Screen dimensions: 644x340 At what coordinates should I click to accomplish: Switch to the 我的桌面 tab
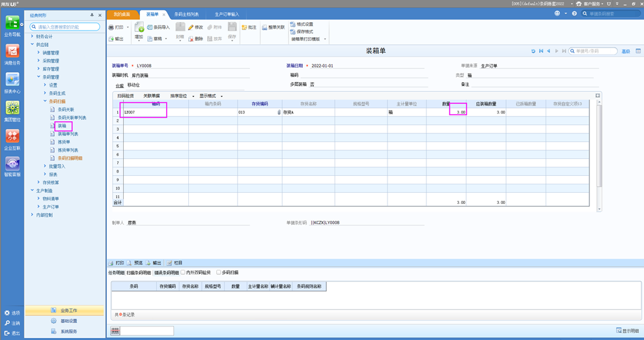(122, 14)
